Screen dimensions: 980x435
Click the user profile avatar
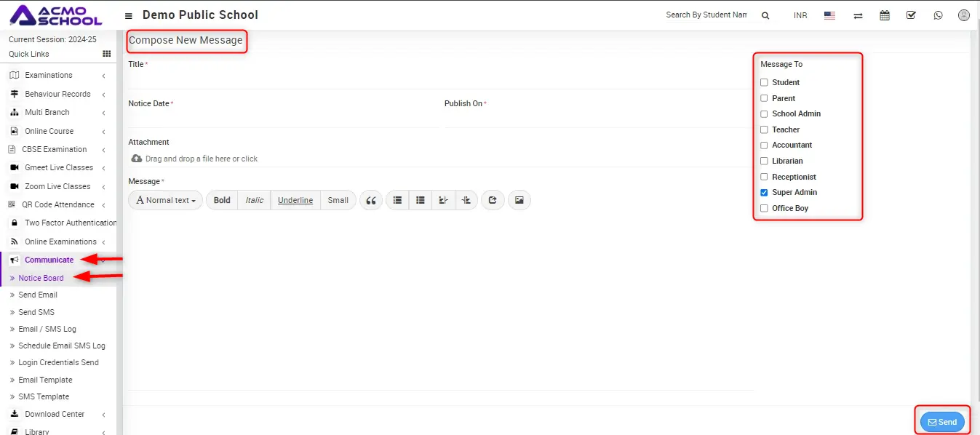coord(964,15)
